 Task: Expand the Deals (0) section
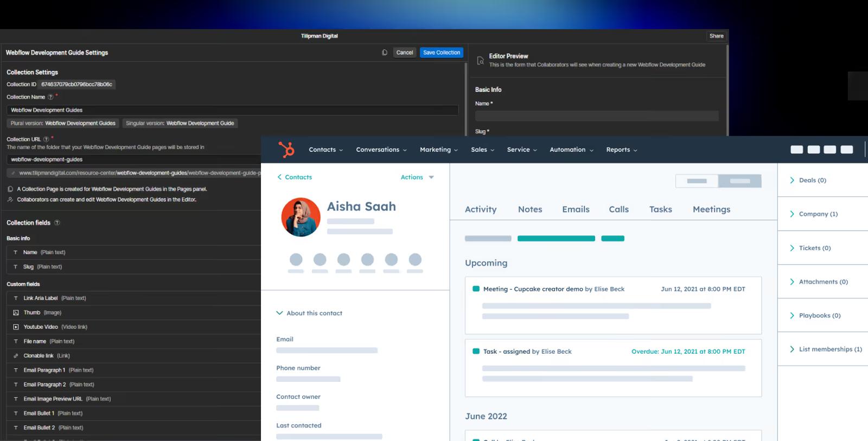(808, 180)
